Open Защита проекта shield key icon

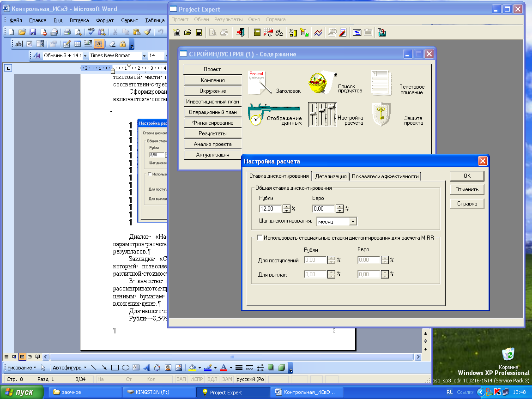point(382,115)
